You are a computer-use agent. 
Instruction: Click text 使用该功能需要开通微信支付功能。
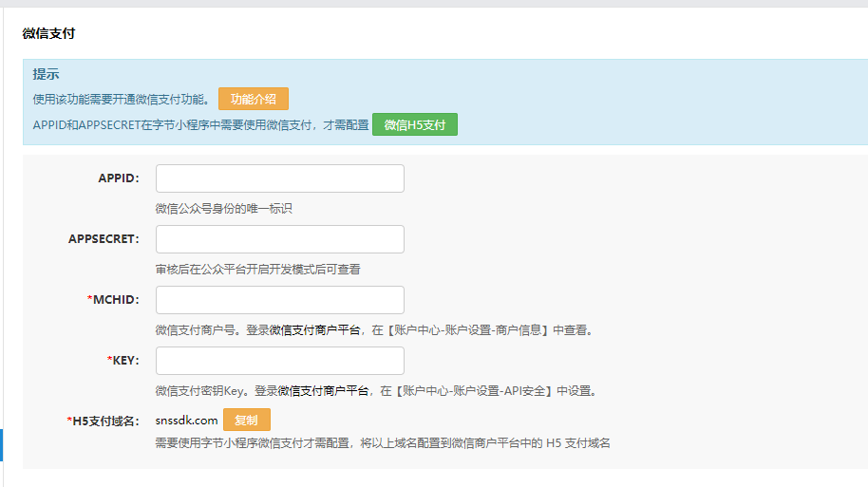click(x=123, y=100)
